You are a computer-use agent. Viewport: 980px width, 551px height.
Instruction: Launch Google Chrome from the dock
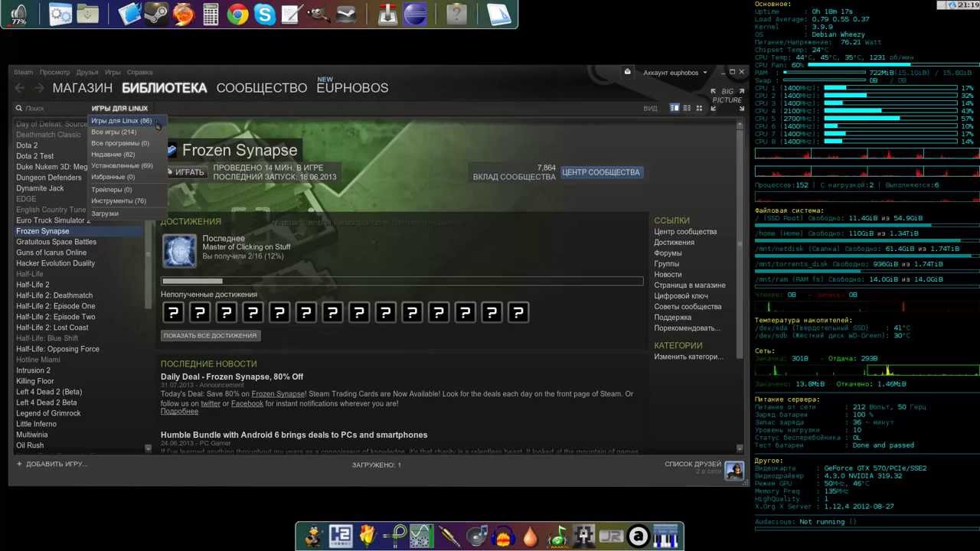237,14
